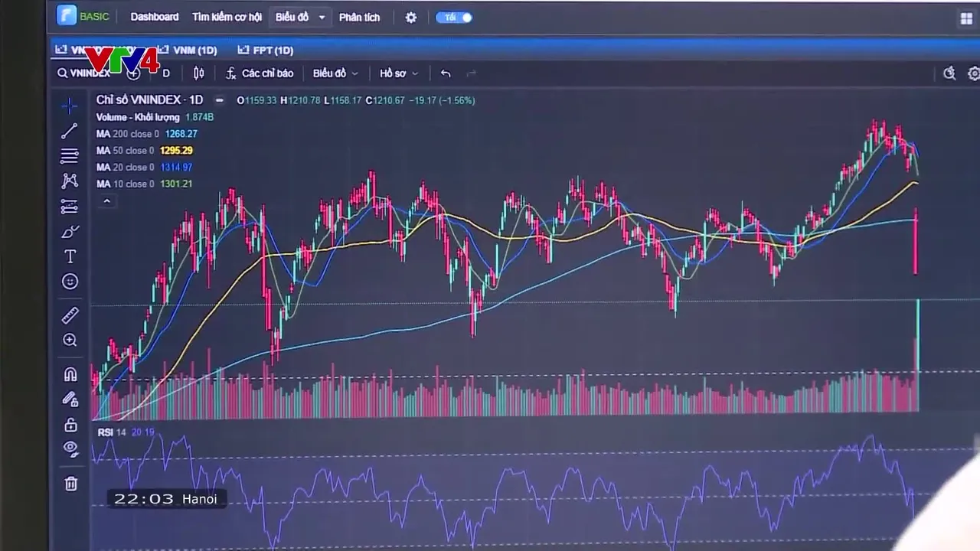Click the redo arrow in the toolbar
980x551 pixels.
pos(471,73)
